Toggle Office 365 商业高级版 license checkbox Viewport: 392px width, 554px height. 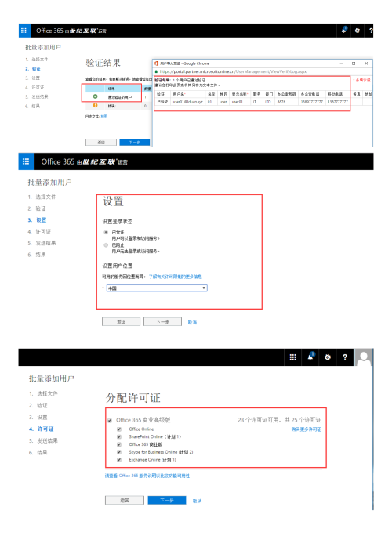click(x=110, y=421)
